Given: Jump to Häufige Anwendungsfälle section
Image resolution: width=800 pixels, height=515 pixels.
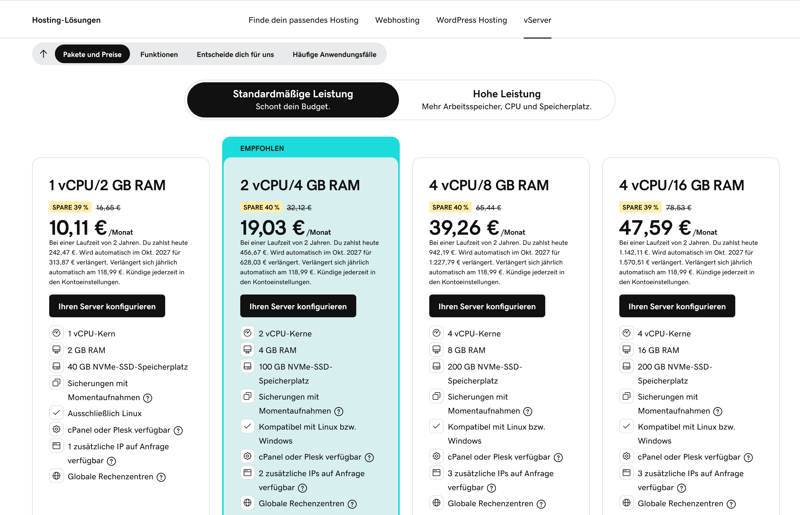Looking at the screenshot, I should tap(334, 55).
